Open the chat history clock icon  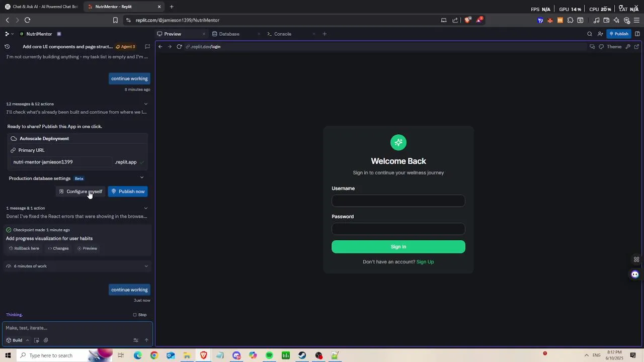(7, 47)
